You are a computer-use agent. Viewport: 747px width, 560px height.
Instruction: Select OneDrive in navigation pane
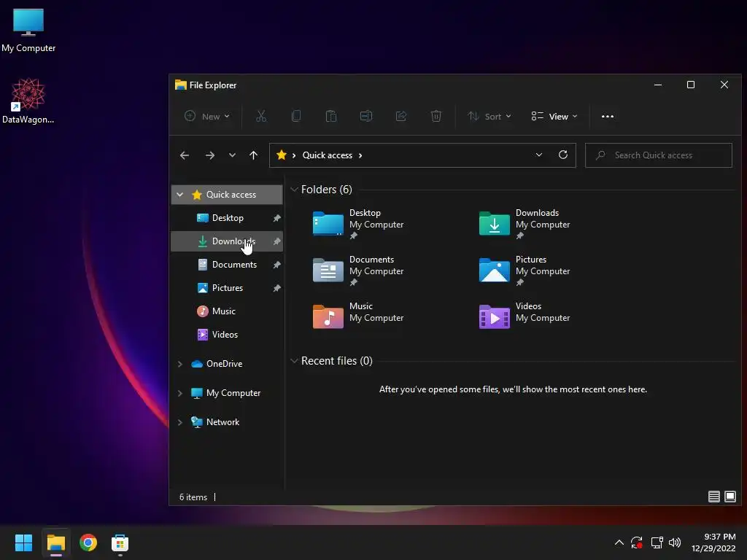pyautogui.click(x=227, y=364)
